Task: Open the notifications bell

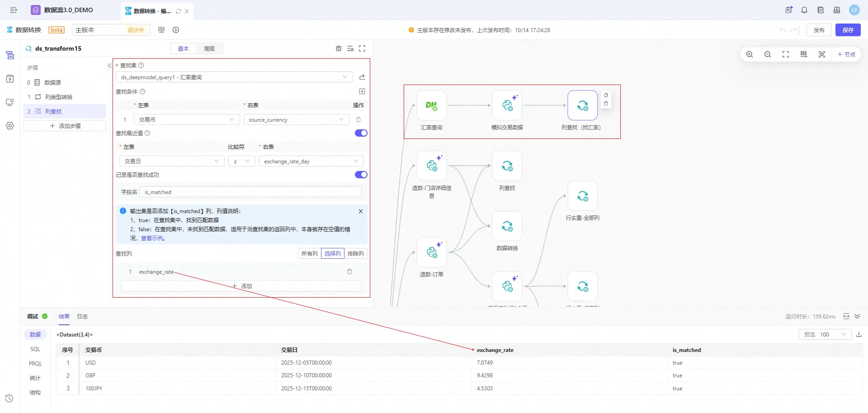Action: 804,10
